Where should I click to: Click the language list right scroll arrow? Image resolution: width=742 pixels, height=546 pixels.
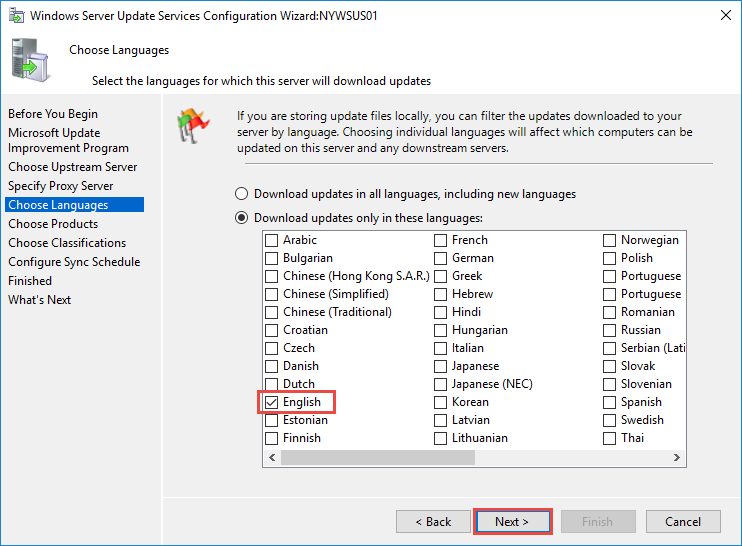(x=677, y=458)
